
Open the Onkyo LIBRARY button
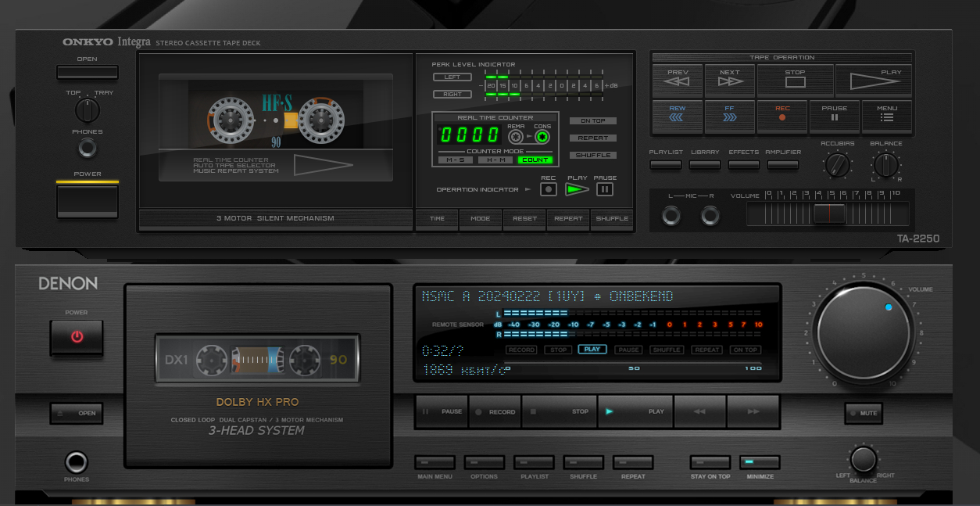coord(705,165)
